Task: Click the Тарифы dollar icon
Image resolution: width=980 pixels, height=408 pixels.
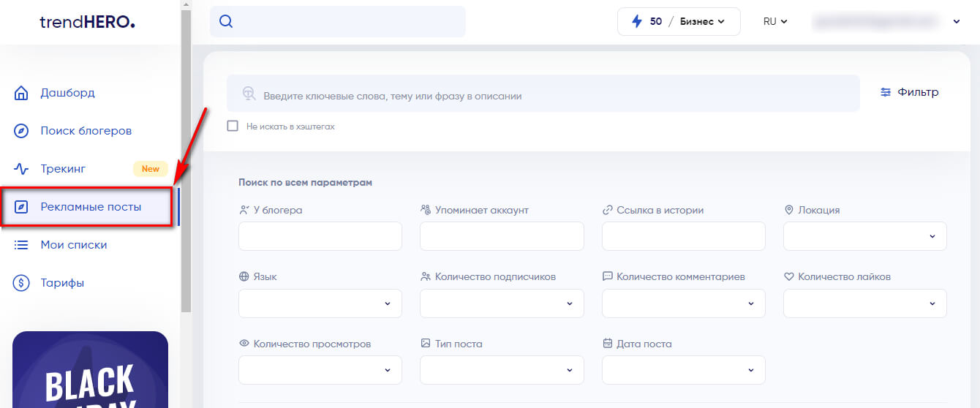Action: pos(22,283)
